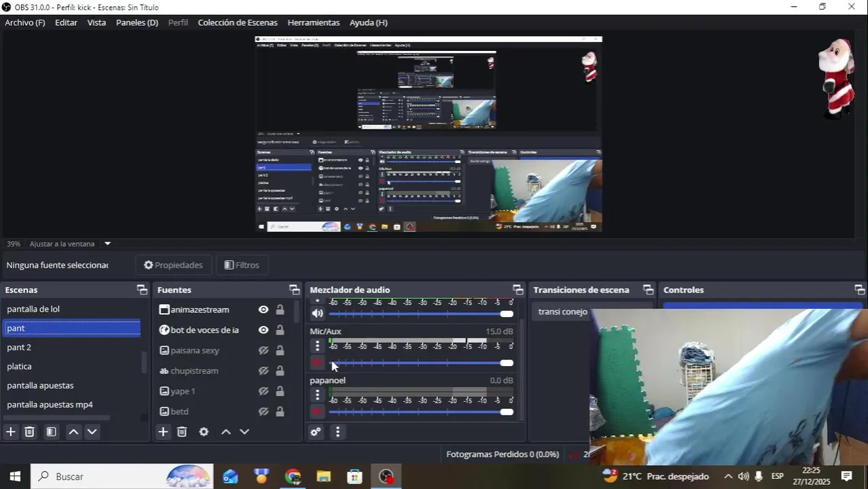Adjust top audio channel volume slider

[x=421, y=314]
